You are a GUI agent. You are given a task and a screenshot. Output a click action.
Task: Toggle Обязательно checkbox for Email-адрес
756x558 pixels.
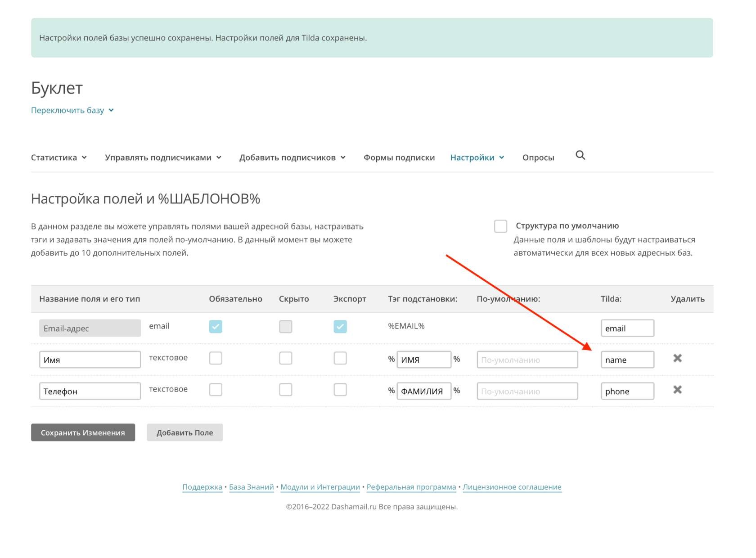tap(216, 327)
